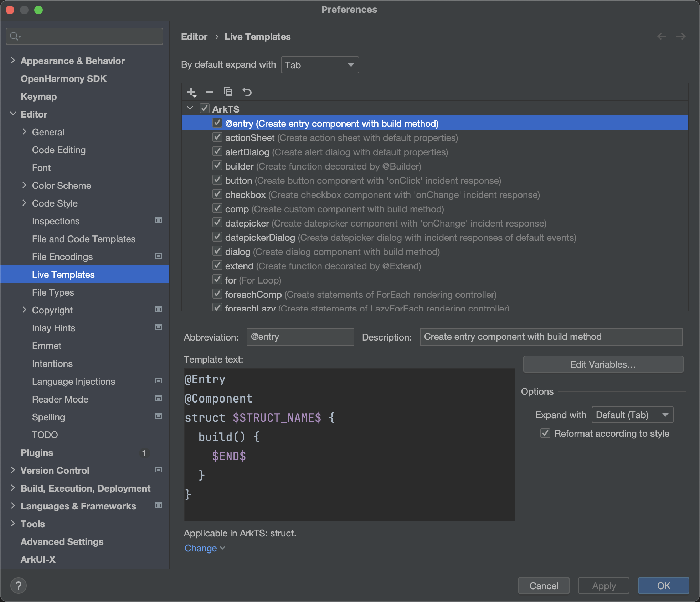Expand the General subsection
Image resolution: width=700 pixels, height=602 pixels.
point(24,132)
